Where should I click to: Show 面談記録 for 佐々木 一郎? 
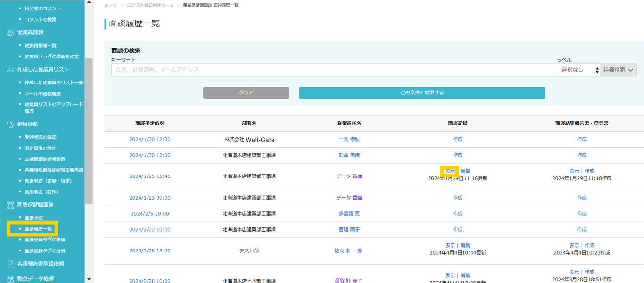click(450, 246)
